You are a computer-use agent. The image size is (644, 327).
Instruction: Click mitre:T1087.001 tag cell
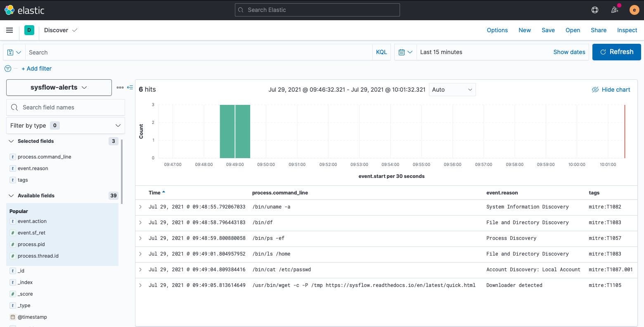(611, 270)
